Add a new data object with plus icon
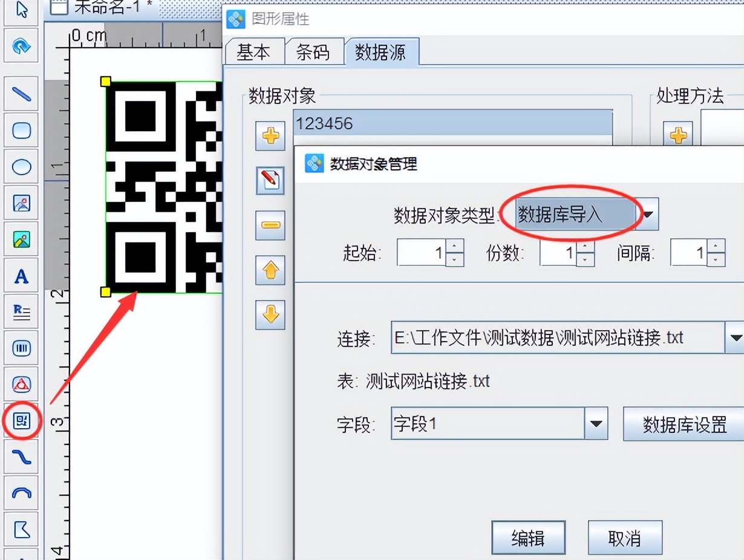Image resolution: width=744 pixels, height=560 pixels. pyautogui.click(x=270, y=135)
